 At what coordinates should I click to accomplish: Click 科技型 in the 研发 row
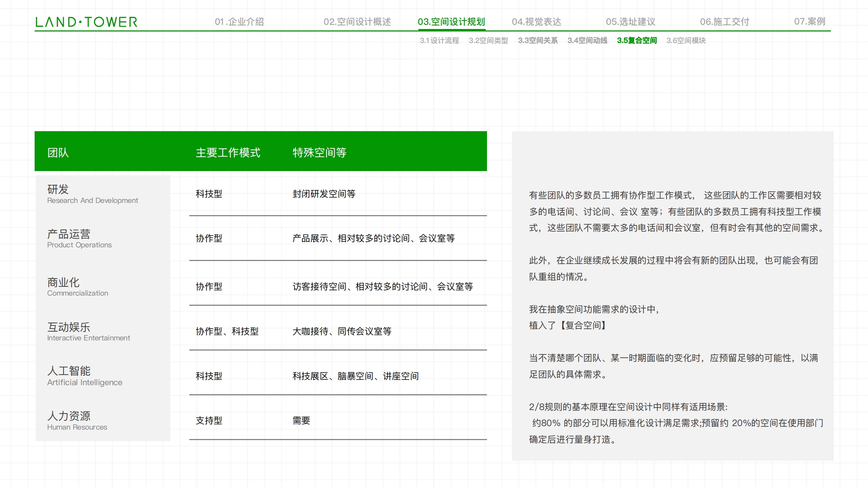(209, 194)
